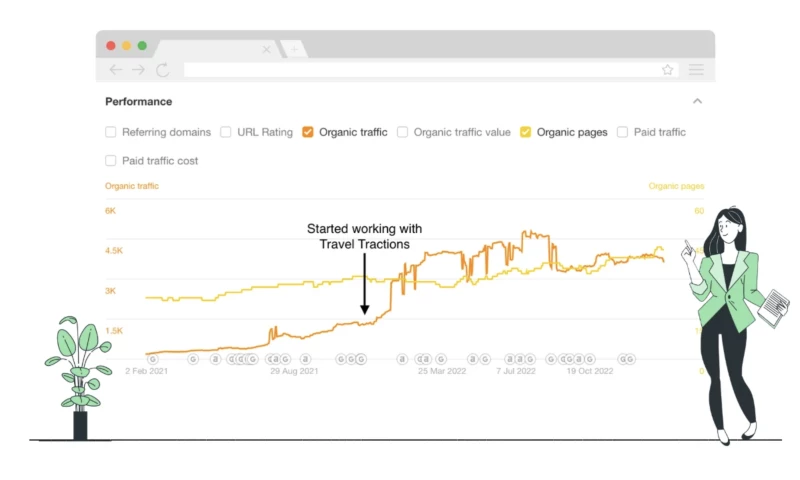Screen dimensions: 800x480
Task: Click the browser forward arrow
Action: (x=138, y=70)
